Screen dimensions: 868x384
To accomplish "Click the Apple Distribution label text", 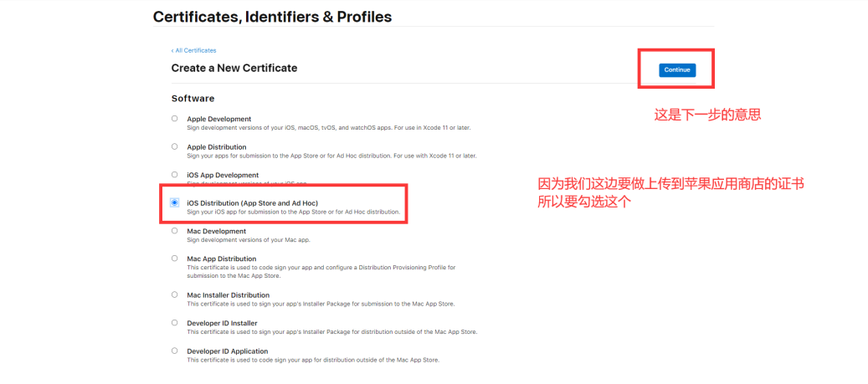I will pos(217,147).
